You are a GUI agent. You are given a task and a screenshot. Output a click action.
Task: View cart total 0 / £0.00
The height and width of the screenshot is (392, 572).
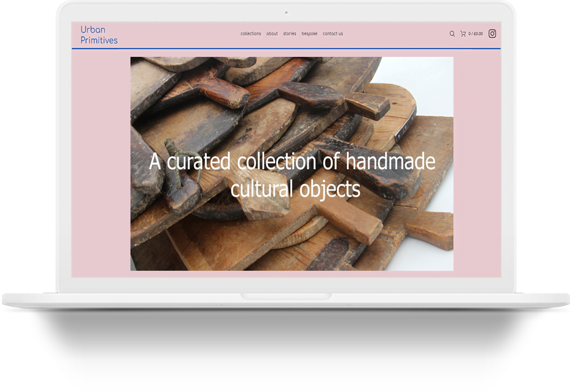[x=475, y=34]
